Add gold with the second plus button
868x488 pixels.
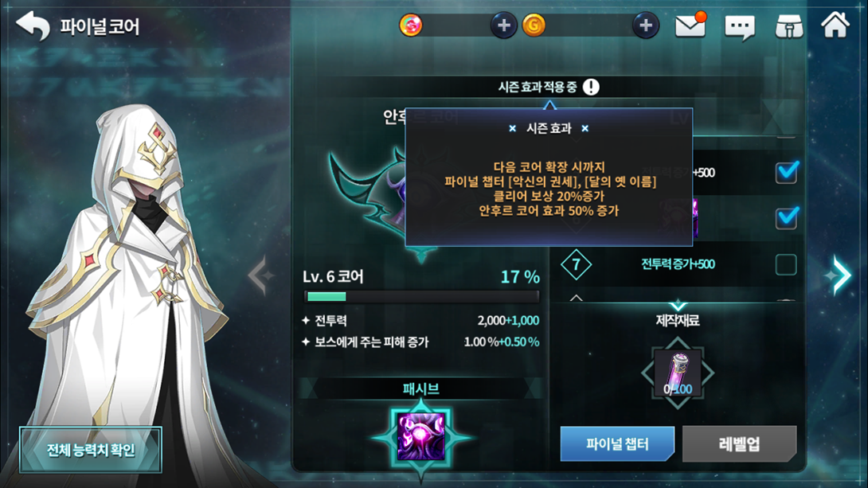pyautogui.click(x=646, y=25)
